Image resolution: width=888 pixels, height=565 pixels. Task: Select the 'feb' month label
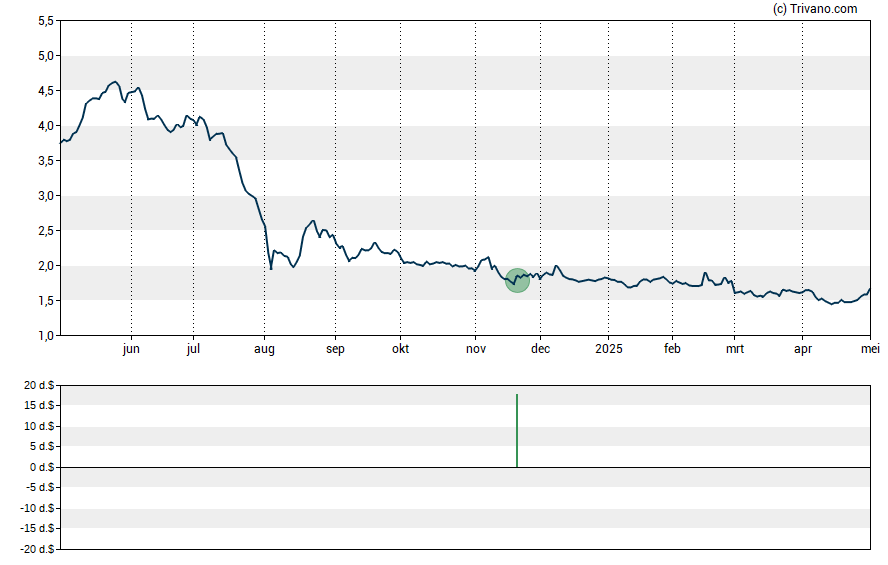pos(672,348)
